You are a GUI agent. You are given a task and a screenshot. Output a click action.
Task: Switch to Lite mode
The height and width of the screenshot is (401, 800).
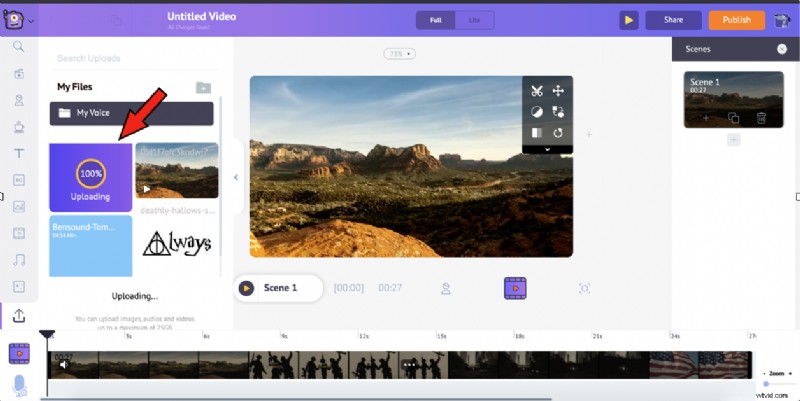coord(474,20)
